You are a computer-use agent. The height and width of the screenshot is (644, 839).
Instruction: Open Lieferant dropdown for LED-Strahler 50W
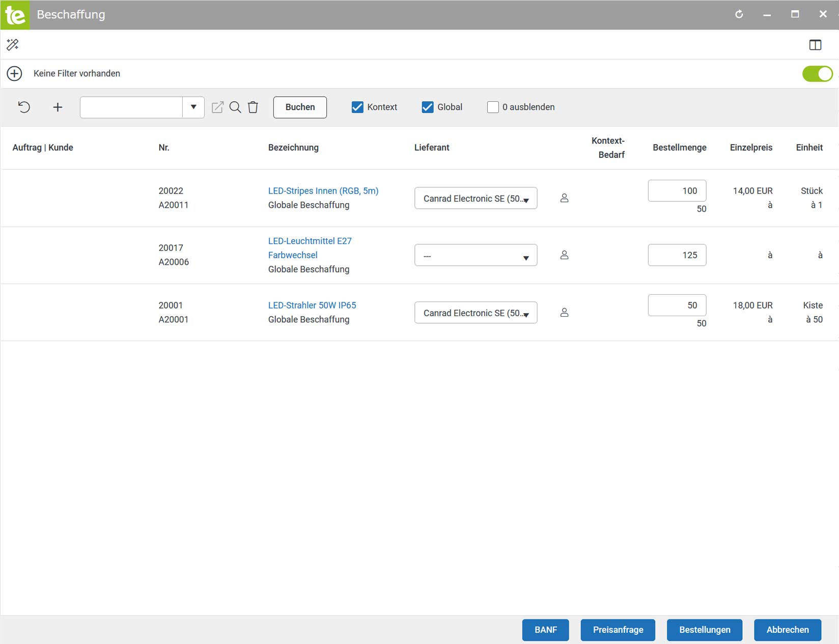[x=476, y=313]
